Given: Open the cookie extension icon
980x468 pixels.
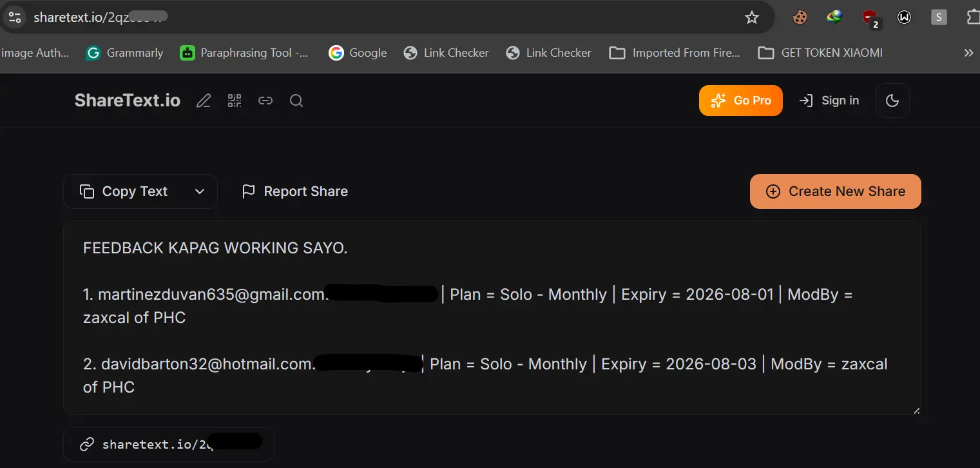Looking at the screenshot, I should click(800, 17).
